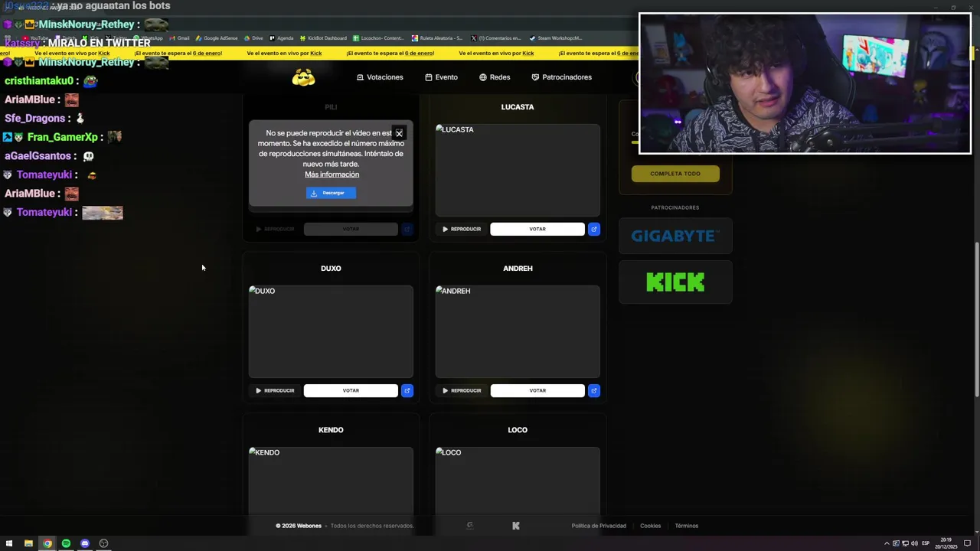Click the DUXO card heading

click(331, 269)
